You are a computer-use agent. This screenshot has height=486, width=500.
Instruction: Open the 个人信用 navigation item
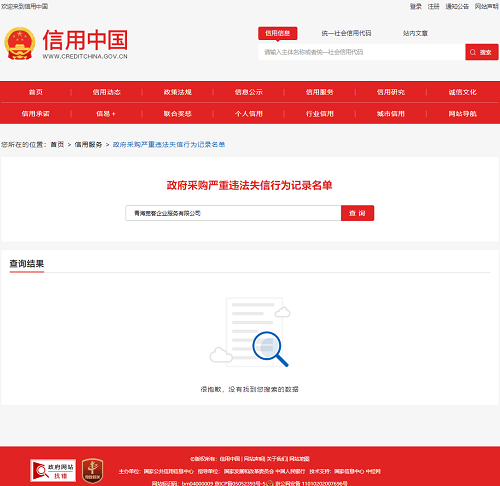[x=249, y=114]
